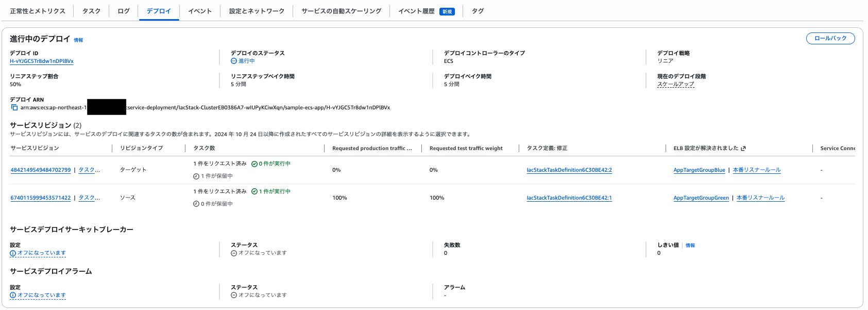Copy the deployment ARN with the copy icon

coord(14,108)
